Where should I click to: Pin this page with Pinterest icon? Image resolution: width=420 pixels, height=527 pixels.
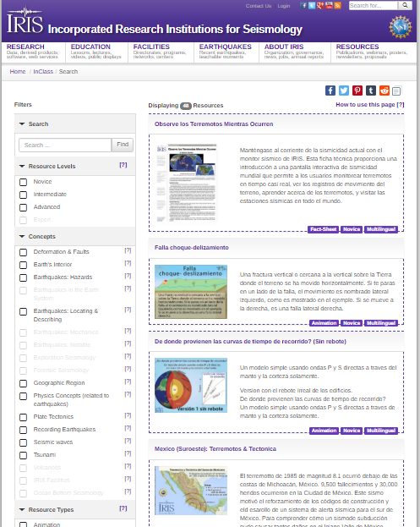[357, 91]
